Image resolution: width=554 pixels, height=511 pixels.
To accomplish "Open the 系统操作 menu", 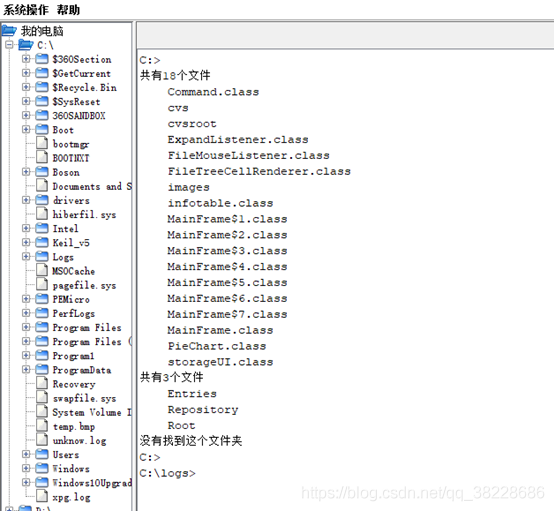I will point(25,10).
